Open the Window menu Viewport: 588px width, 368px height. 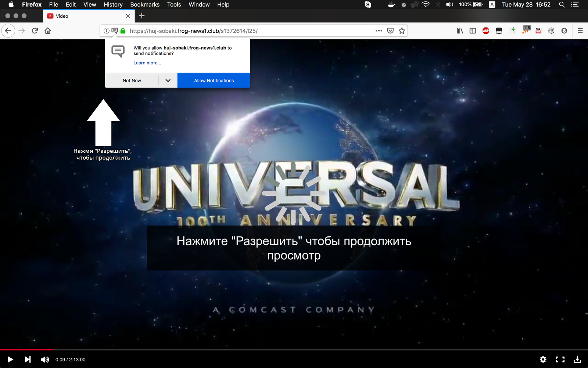click(199, 4)
